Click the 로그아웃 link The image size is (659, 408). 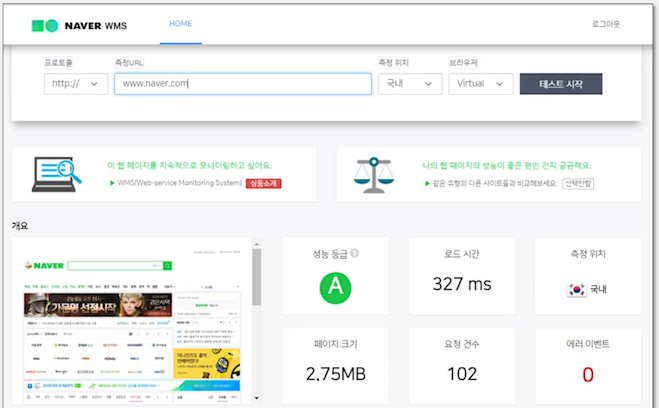[606, 24]
